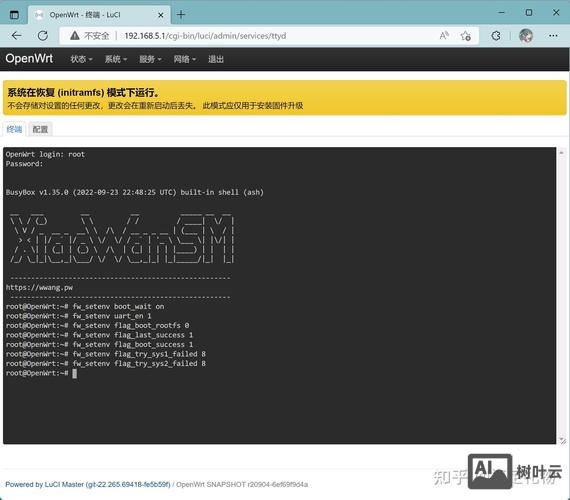The image size is (570, 500).
Task: Click the terminal scrollbar up arrow
Action: coord(562,153)
